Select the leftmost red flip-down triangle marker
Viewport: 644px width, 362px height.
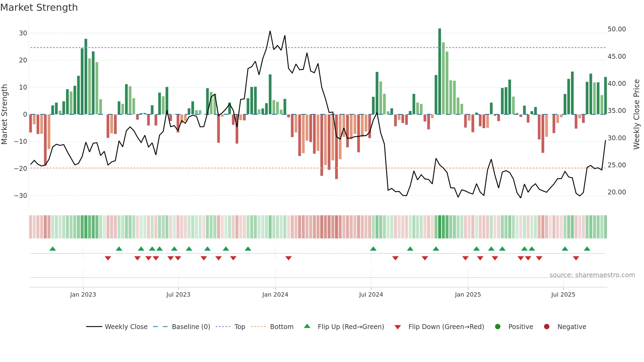point(108,258)
